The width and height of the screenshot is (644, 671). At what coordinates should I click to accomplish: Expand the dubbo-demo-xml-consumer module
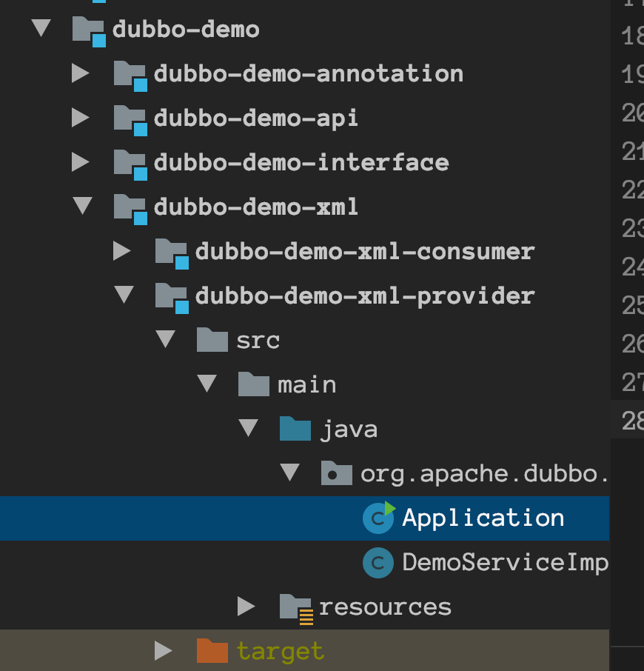122,252
